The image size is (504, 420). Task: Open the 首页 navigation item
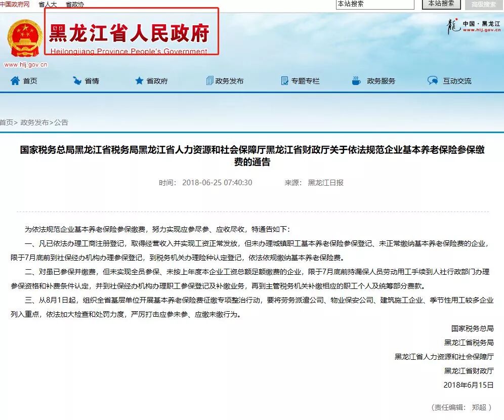tap(30, 81)
